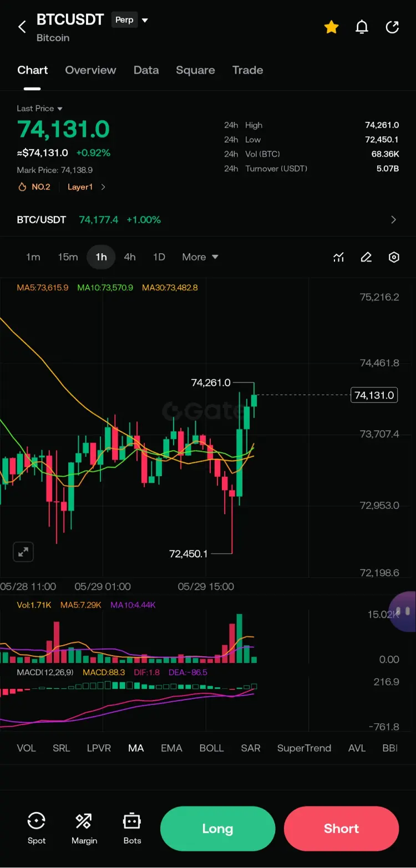The image size is (416, 868).
Task: Switch to the Square tab
Action: 195,70
